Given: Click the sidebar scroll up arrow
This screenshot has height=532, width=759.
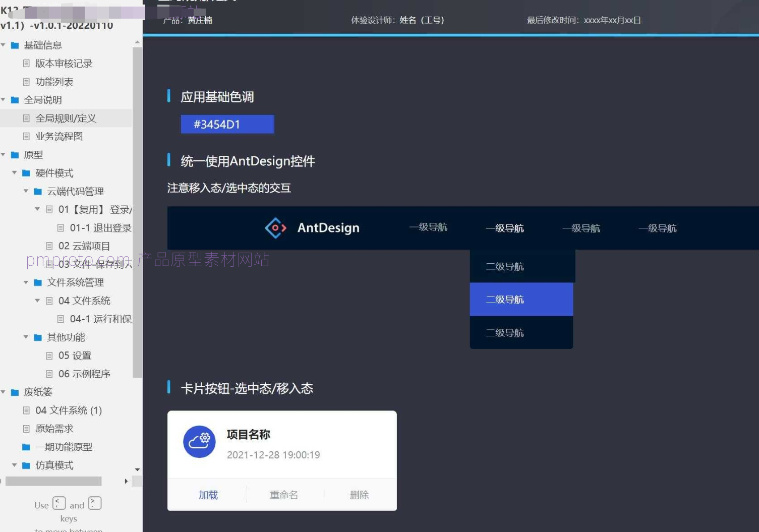Looking at the screenshot, I should pyautogui.click(x=137, y=42).
